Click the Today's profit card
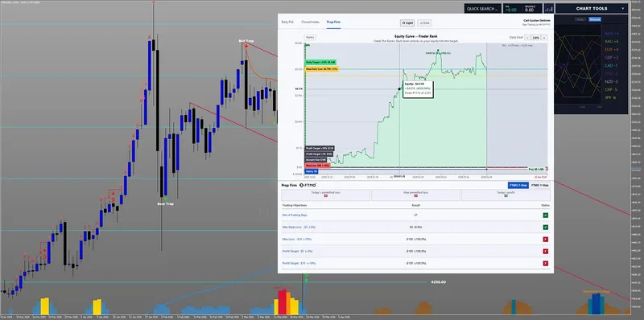Screen dimensions: 644x320 click(x=506, y=195)
